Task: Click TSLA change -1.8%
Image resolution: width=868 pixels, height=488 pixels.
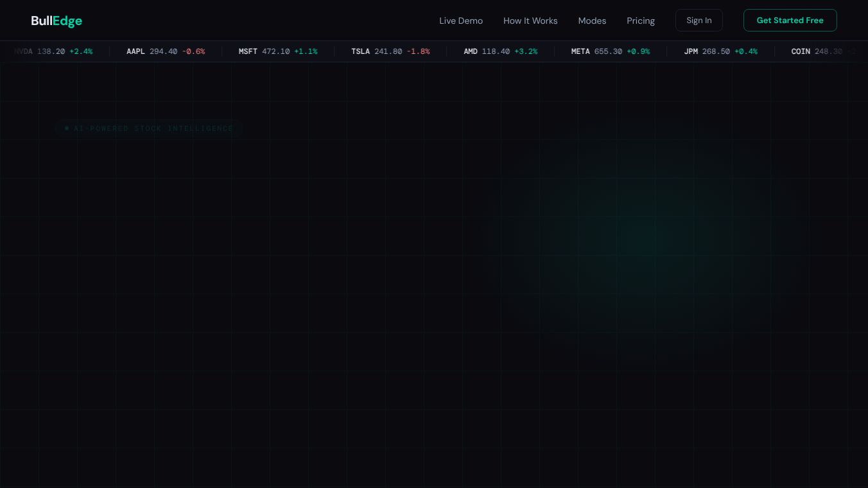Action: click(x=418, y=51)
